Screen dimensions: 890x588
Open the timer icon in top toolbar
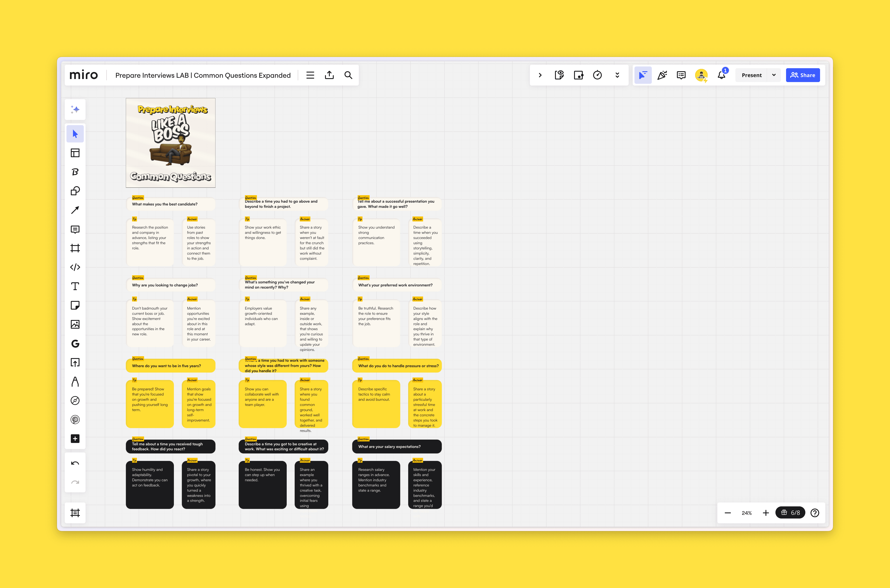click(x=597, y=75)
